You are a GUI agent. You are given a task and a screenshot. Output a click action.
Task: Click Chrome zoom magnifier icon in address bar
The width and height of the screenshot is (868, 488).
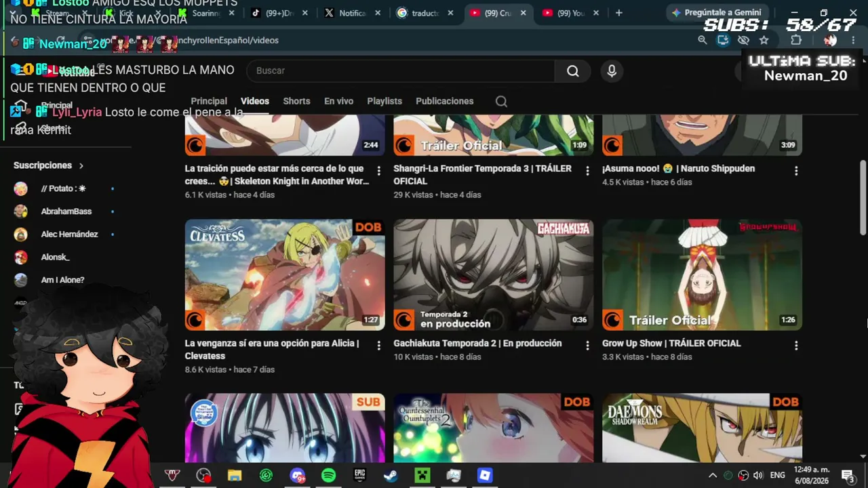click(x=703, y=40)
